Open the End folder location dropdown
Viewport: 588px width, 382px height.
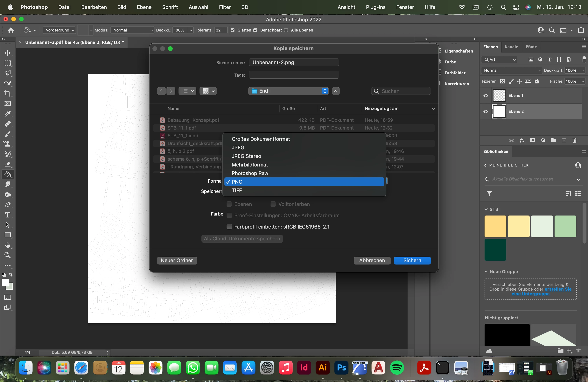click(x=288, y=91)
